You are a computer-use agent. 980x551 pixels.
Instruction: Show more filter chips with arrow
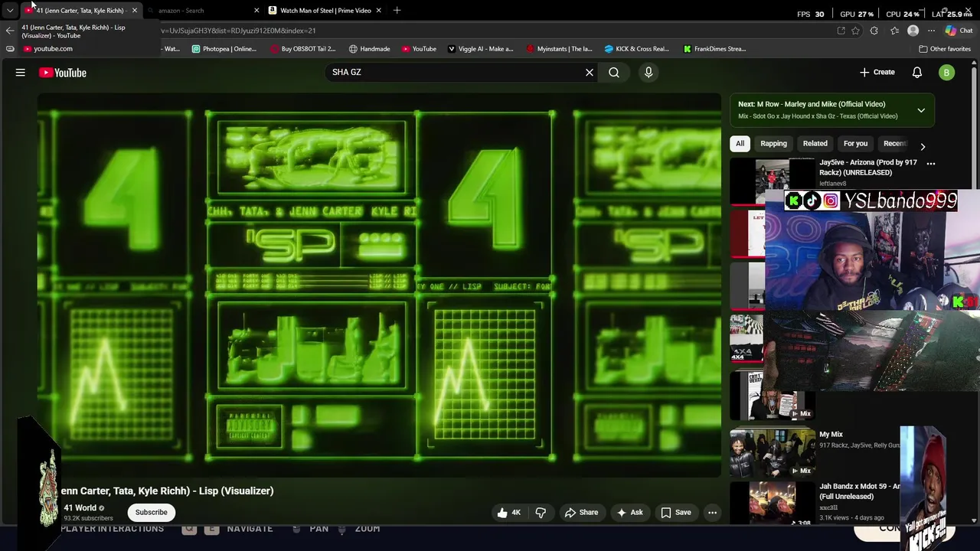click(923, 146)
